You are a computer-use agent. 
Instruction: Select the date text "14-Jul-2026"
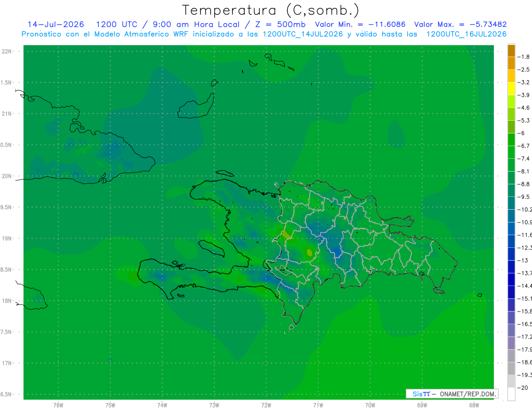(x=56, y=24)
